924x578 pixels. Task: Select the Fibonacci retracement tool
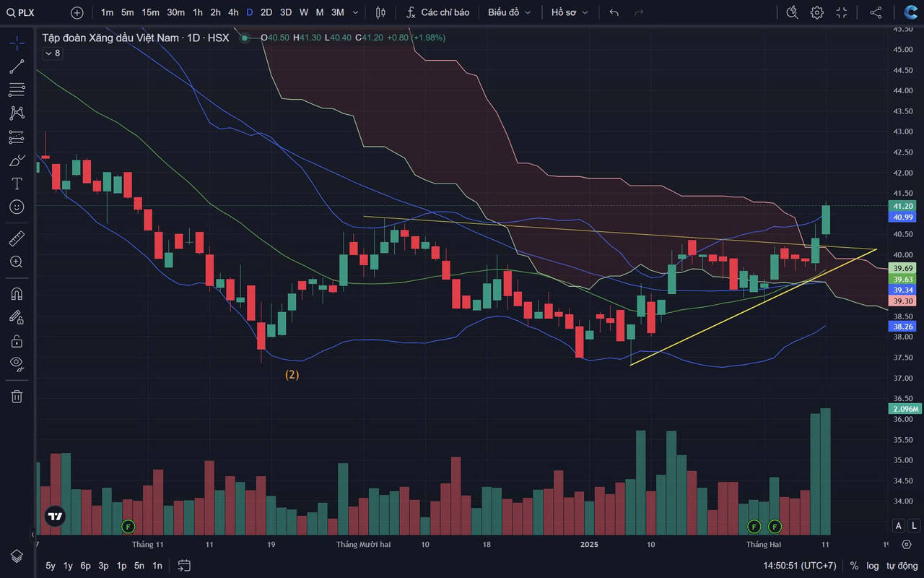point(17,90)
